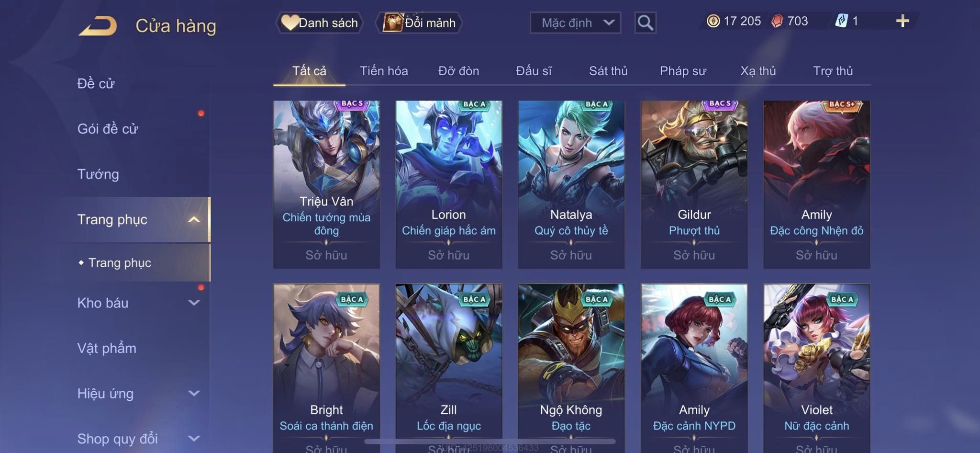Viewport: 980px width, 453px height.
Task: Select Triệu Vân skin card
Action: pos(326,184)
